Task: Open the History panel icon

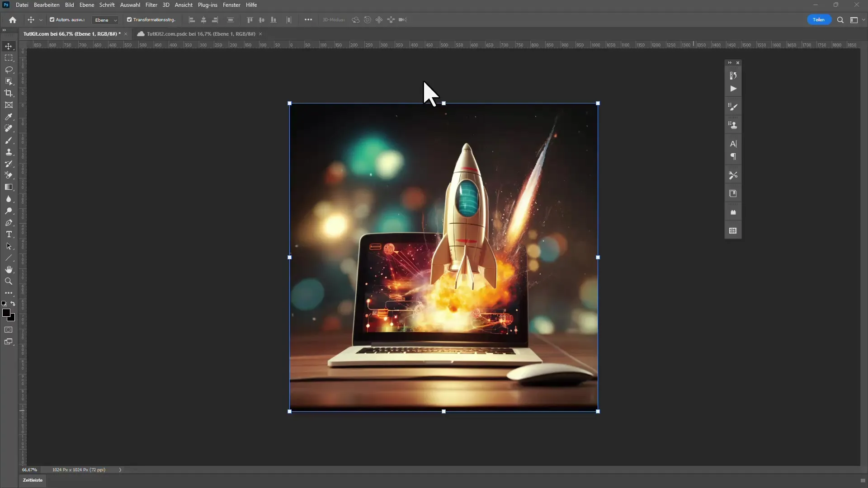Action: (733, 75)
